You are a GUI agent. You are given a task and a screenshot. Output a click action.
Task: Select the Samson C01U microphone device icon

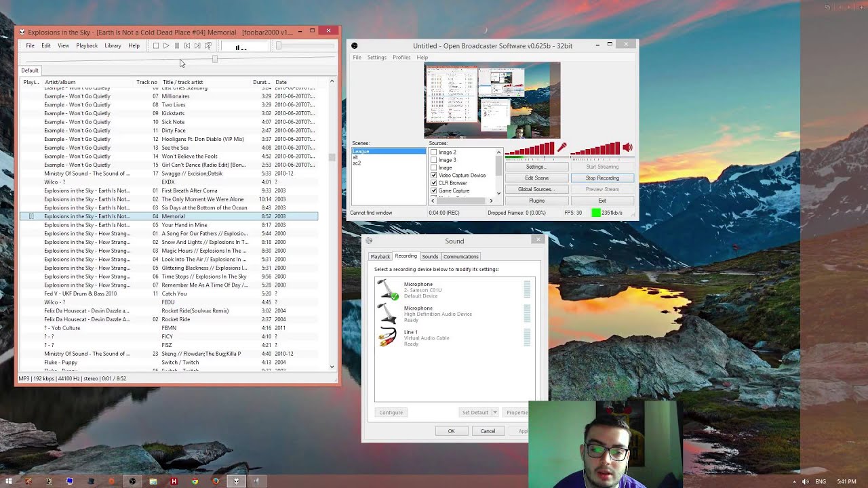(x=388, y=289)
